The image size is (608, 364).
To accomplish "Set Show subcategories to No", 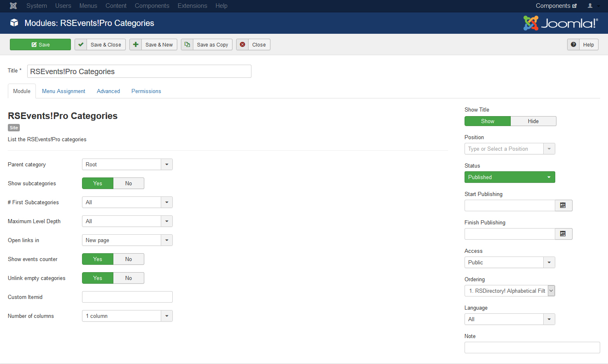I will [x=129, y=183].
